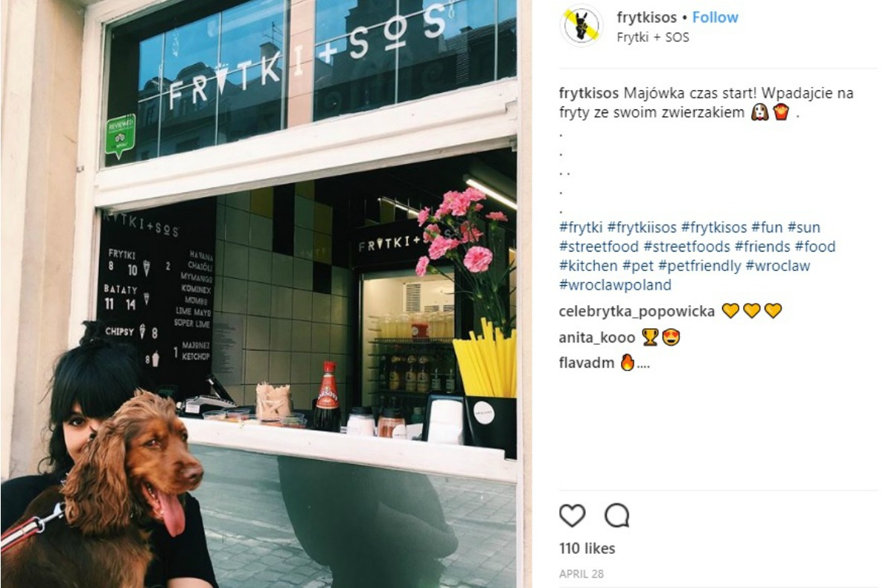
Task: Click the heart like icon
Action: click(572, 516)
